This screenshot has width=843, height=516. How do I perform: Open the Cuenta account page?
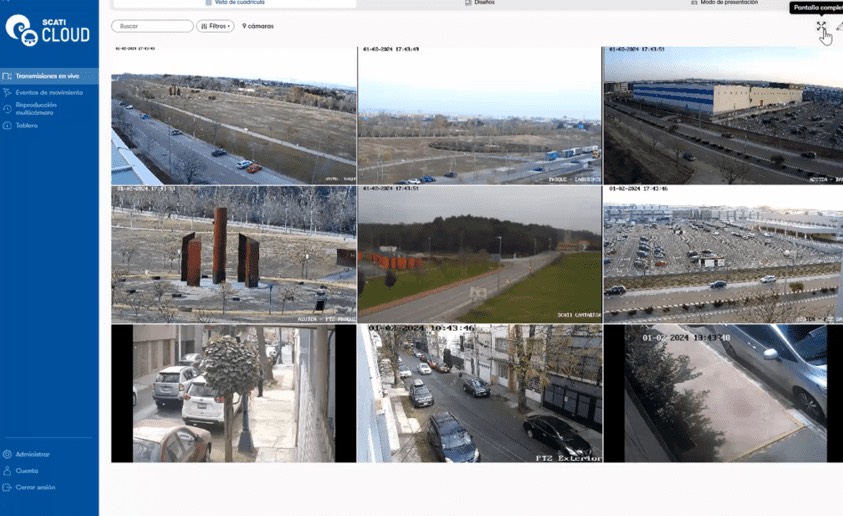(27, 470)
